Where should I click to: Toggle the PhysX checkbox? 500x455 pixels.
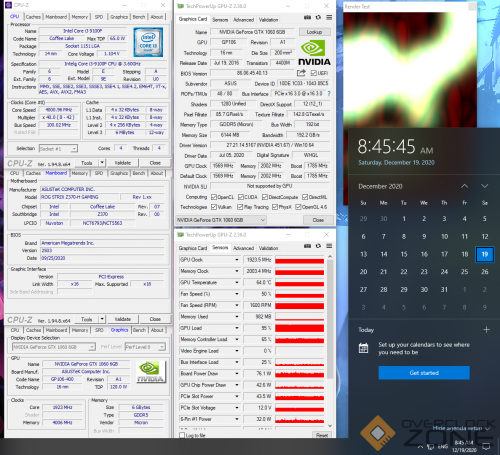coord(275,207)
